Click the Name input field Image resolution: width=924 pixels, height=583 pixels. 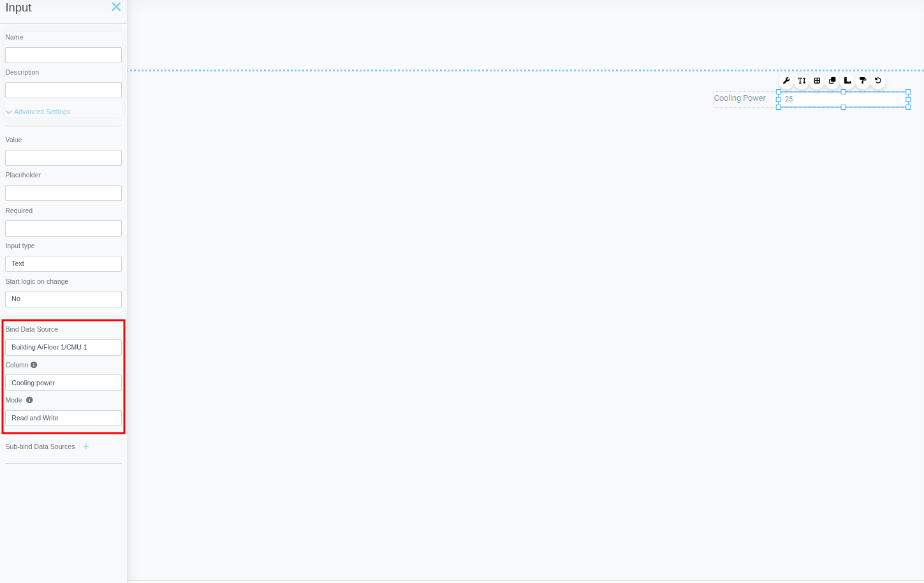[x=63, y=55]
